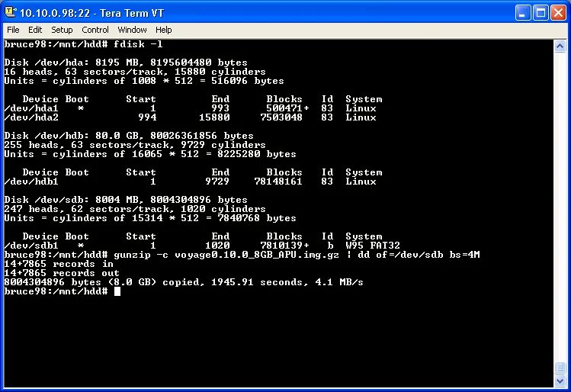Screen dimensions: 571x392
Task: Click 'Disk /dev/hda:' header text
Action: pyautogui.click(x=47, y=63)
